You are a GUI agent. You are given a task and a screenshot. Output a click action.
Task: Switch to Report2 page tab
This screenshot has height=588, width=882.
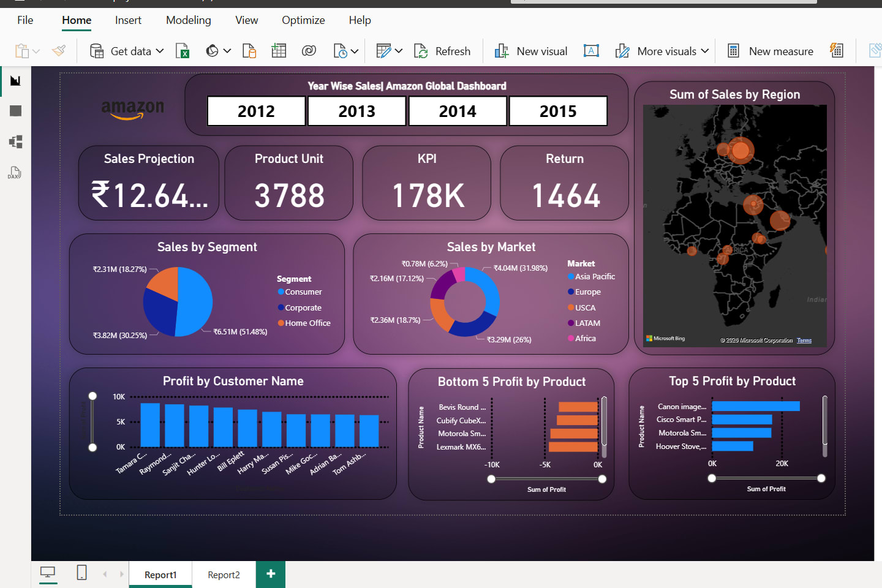click(224, 575)
